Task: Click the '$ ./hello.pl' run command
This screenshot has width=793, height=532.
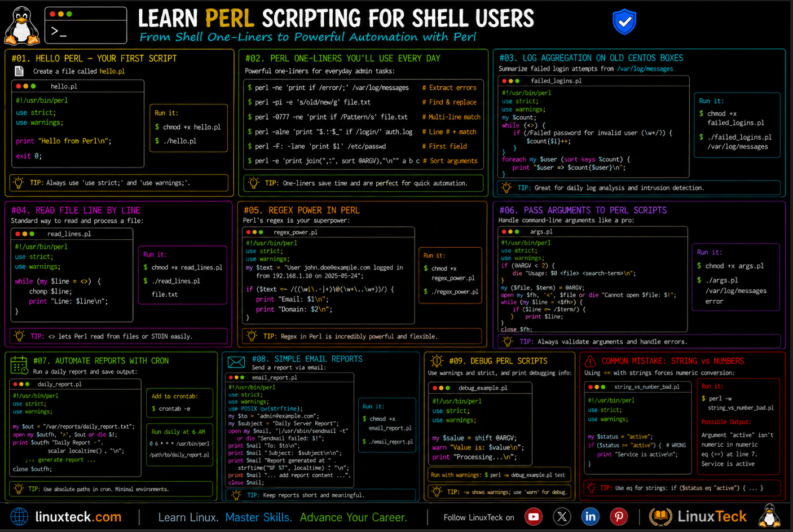Action: 175,141
